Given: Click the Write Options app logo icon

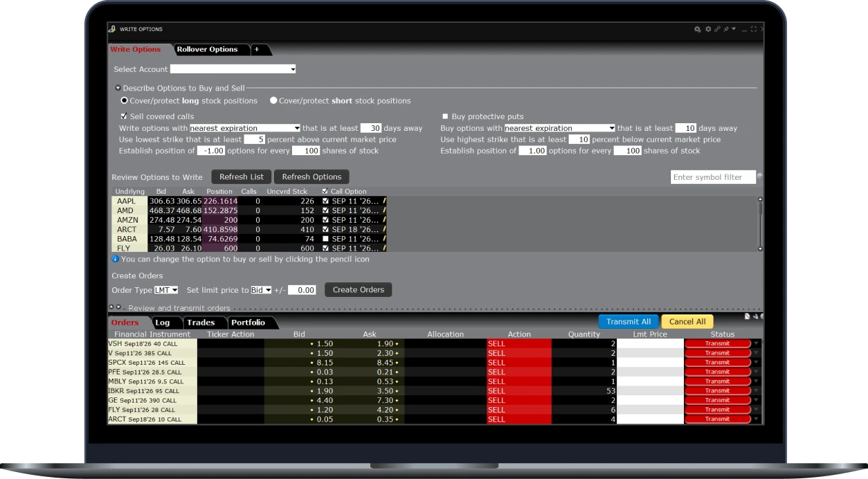Looking at the screenshot, I should (112, 29).
